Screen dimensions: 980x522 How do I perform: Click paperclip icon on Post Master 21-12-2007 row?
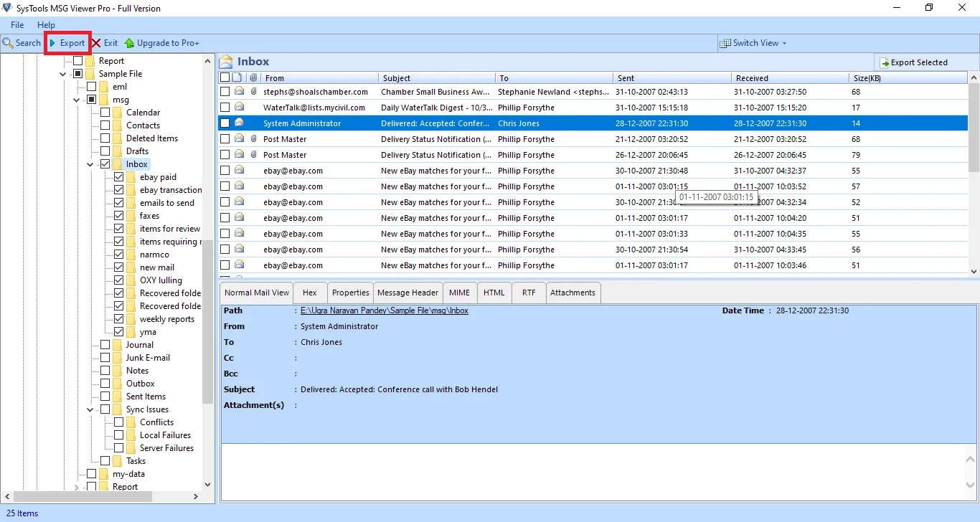[253, 139]
